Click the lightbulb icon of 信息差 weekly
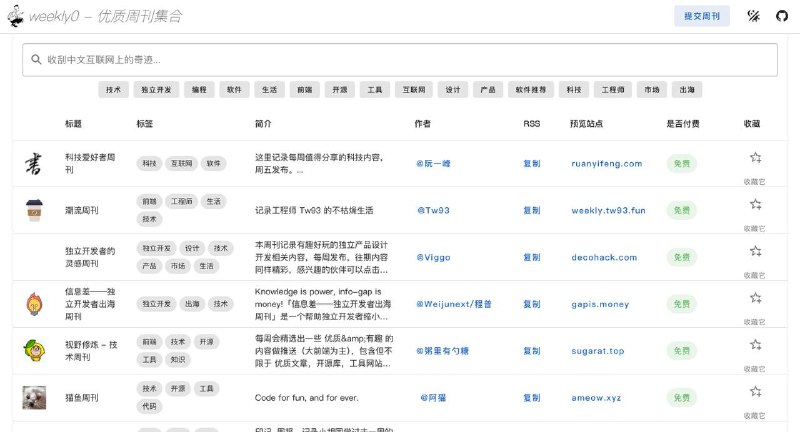 [x=34, y=303]
